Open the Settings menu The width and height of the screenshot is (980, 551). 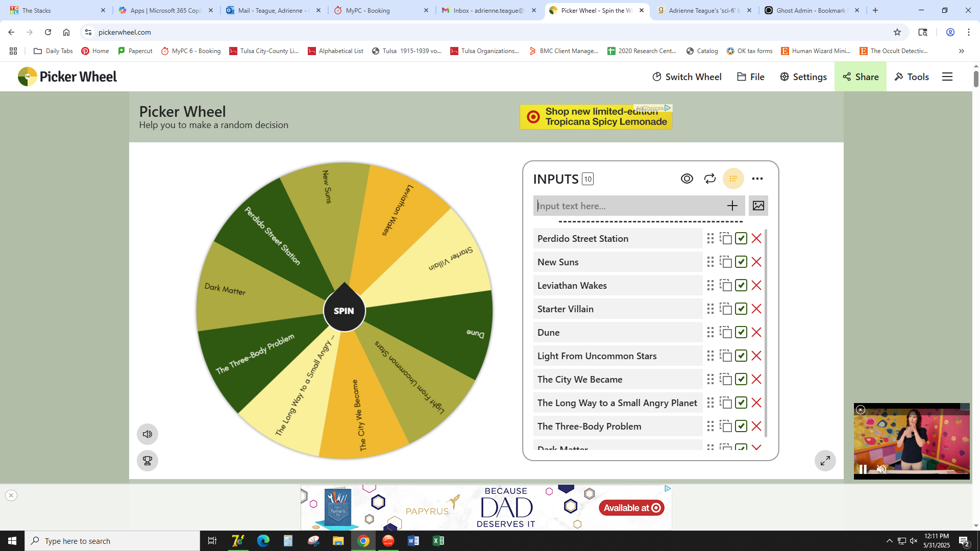pyautogui.click(x=803, y=77)
